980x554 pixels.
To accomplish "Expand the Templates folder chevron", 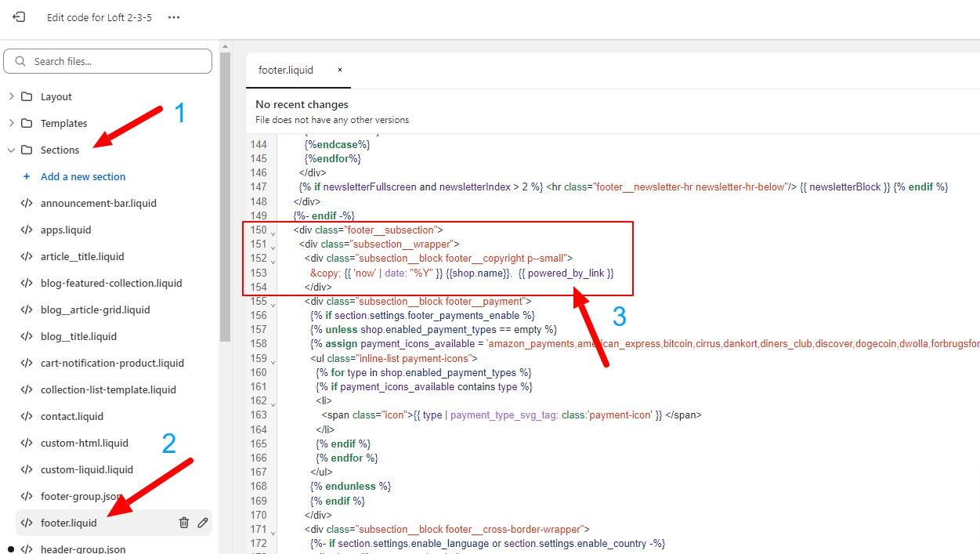I will (11, 123).
